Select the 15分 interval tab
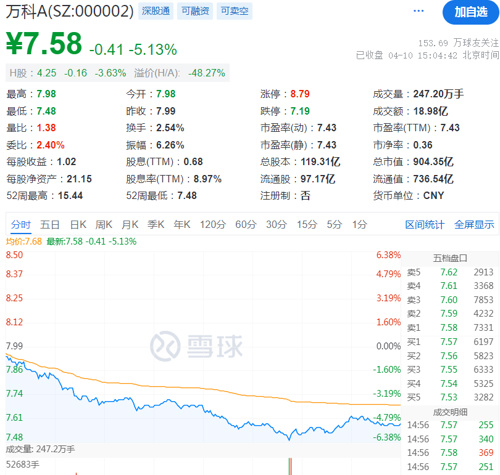The image size is (500, 475). [307, 225]
